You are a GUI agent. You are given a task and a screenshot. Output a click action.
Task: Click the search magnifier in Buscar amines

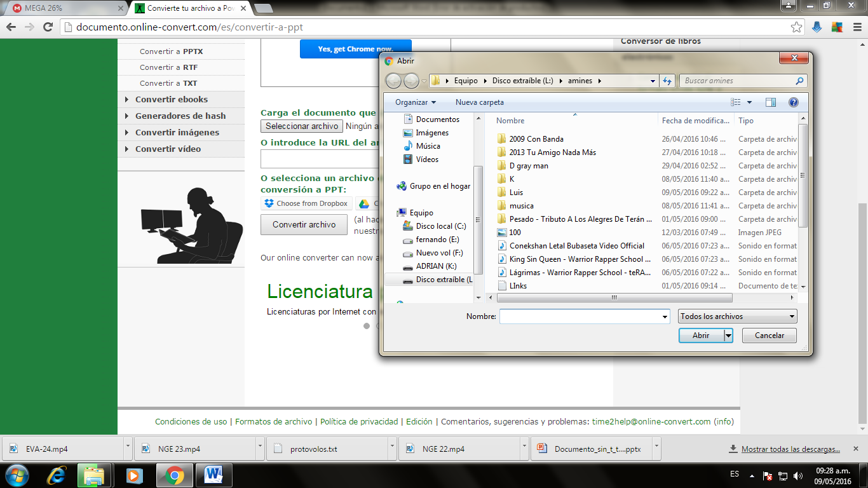[x=799, y=81]
